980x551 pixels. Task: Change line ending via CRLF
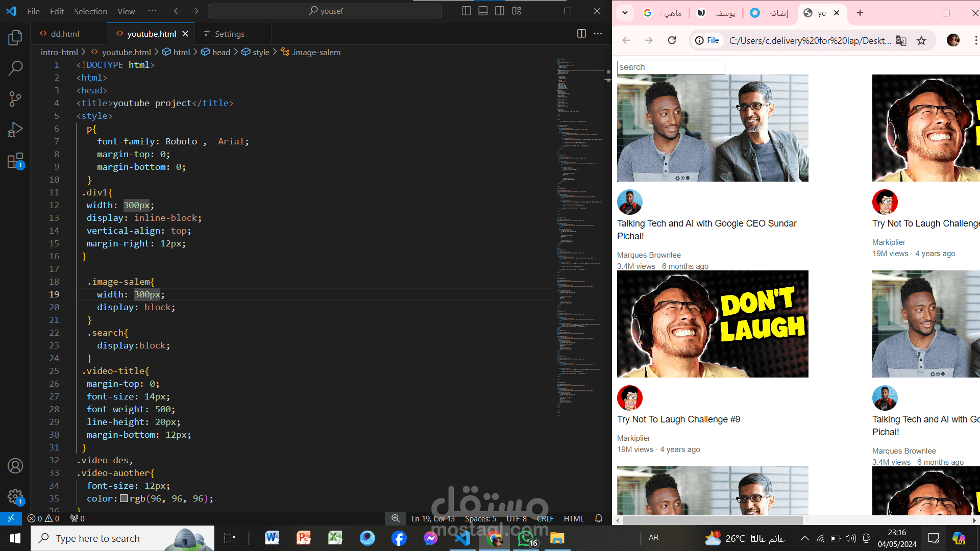click(x=545, y=518)
